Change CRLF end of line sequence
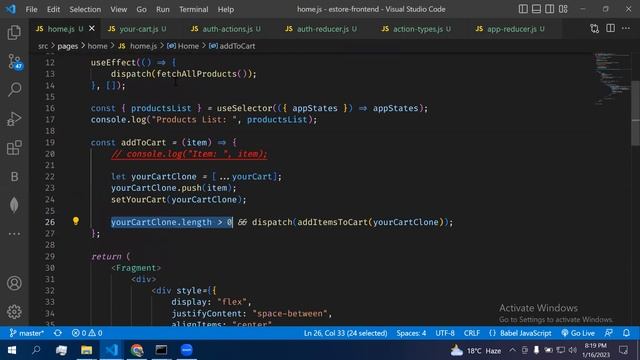Image resolution: width=640 pixels, height=360 pixels. [x=471, y=333]
